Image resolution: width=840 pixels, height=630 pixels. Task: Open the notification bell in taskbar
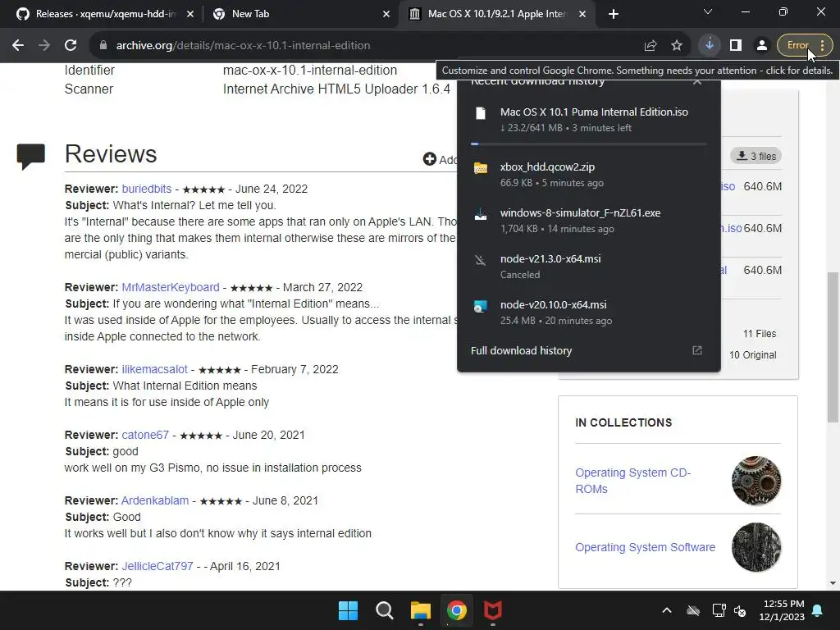[818, 610]
